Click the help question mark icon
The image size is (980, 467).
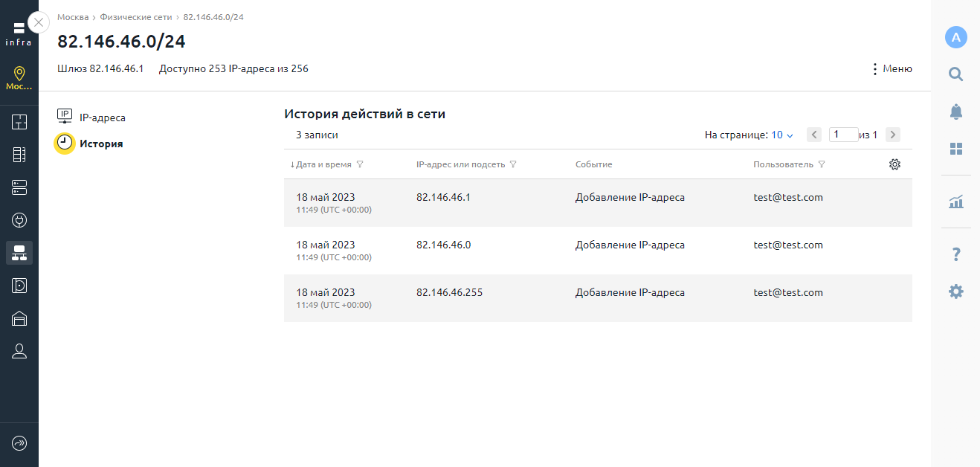click(955, 255)
